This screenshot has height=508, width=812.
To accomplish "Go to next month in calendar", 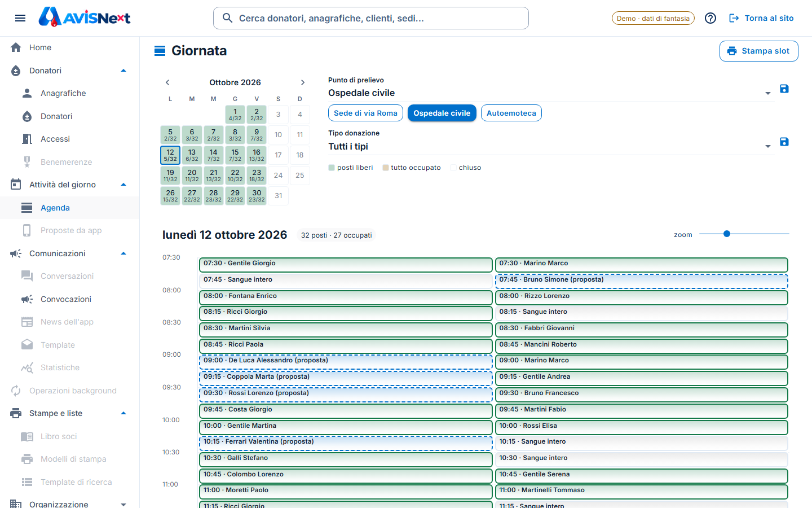I will click(303, 82).
